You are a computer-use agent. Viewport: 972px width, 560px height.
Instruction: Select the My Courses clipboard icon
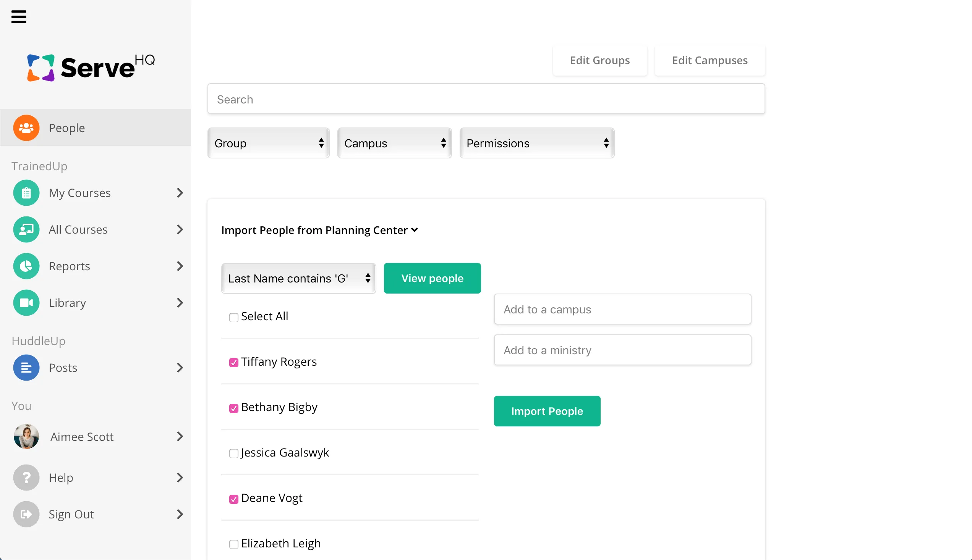(x=26, y=193)
